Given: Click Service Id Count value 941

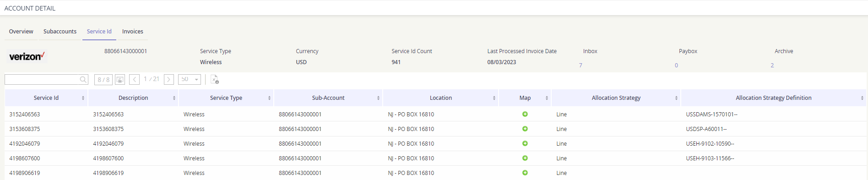Looking at the screenshot, I should click(x=396, y=62).
